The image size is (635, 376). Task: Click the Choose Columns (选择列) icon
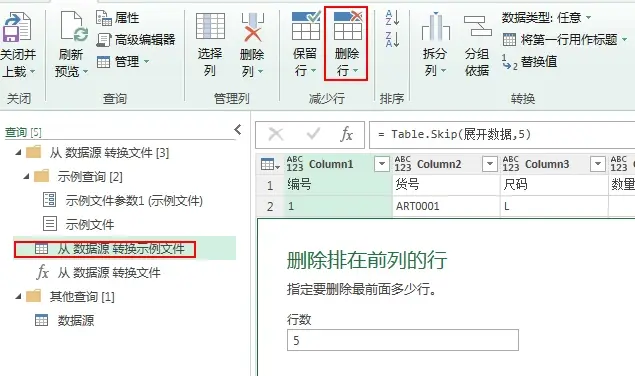click(x=210, y=27)
